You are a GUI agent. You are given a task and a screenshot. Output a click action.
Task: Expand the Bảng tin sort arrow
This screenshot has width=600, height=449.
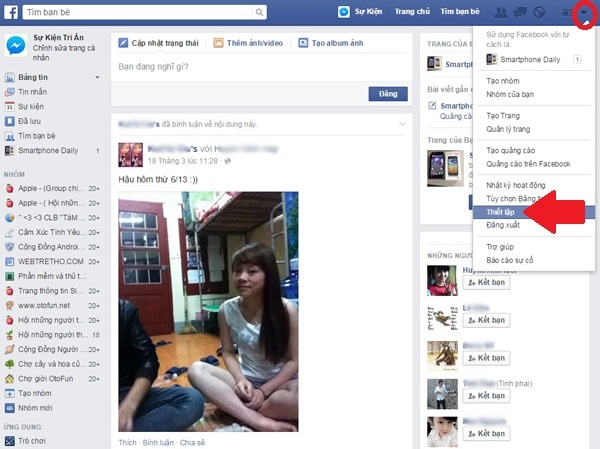coord(97,77)
